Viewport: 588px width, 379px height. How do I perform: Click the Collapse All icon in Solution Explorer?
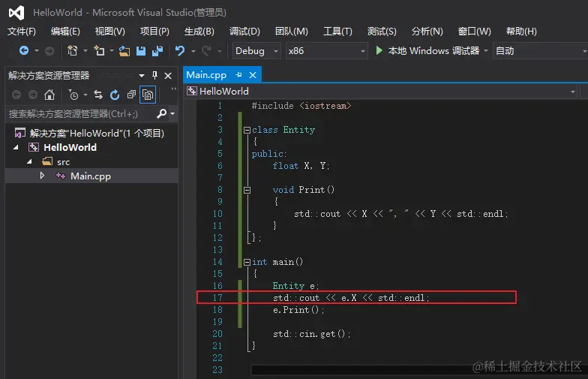coord(131,95)
